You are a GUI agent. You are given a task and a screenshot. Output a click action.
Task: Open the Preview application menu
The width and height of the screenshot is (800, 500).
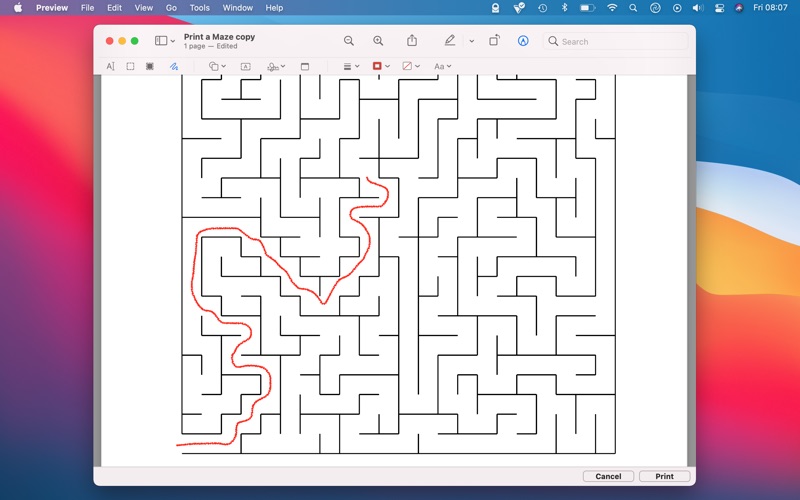pos(52,8)
